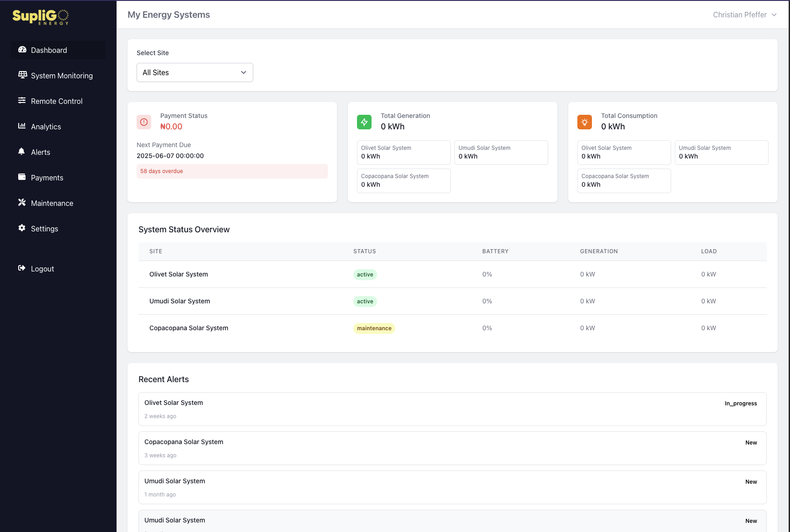Click Copacopana Solar System row in status table
Image resolution: width=790 pixels, height=532 pixels.
coord(453,328)
